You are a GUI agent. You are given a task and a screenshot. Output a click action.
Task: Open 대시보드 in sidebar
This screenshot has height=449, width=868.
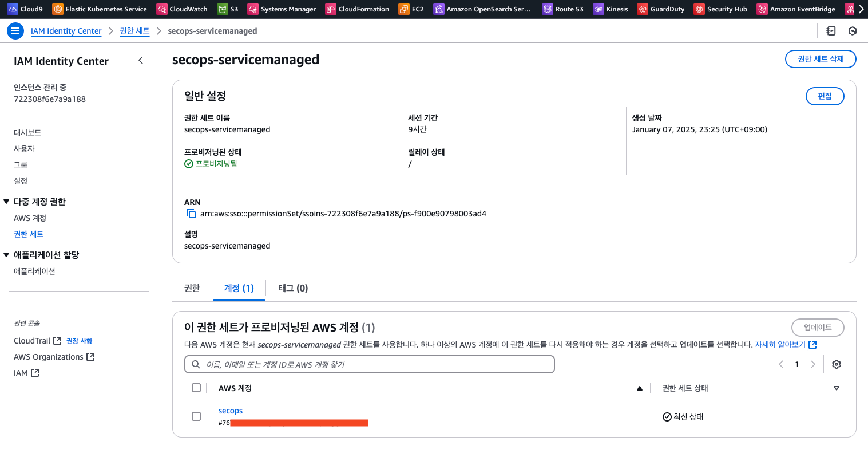click(x=27, y=132)
